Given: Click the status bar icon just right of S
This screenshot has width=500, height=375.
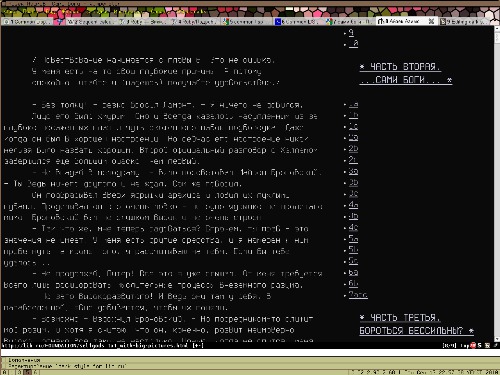Looking at the screenshot, I should tap(487, 345).
